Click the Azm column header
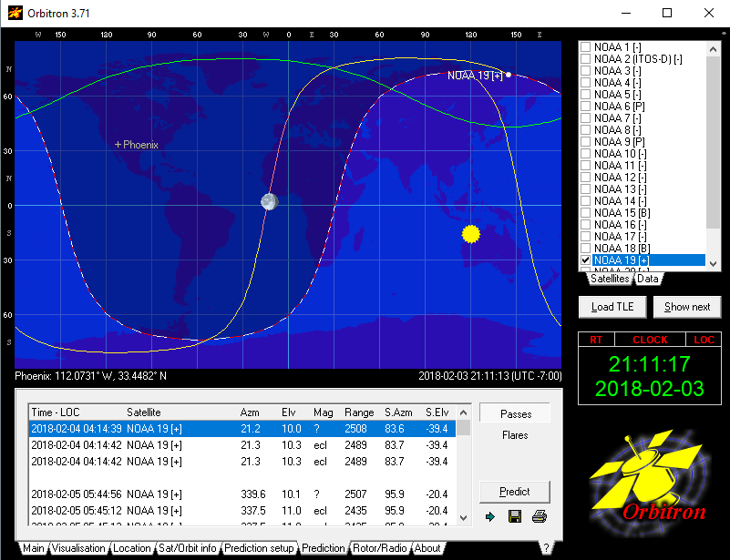The image size is (730, 560). pyautogui.click(x=250, y=412)
